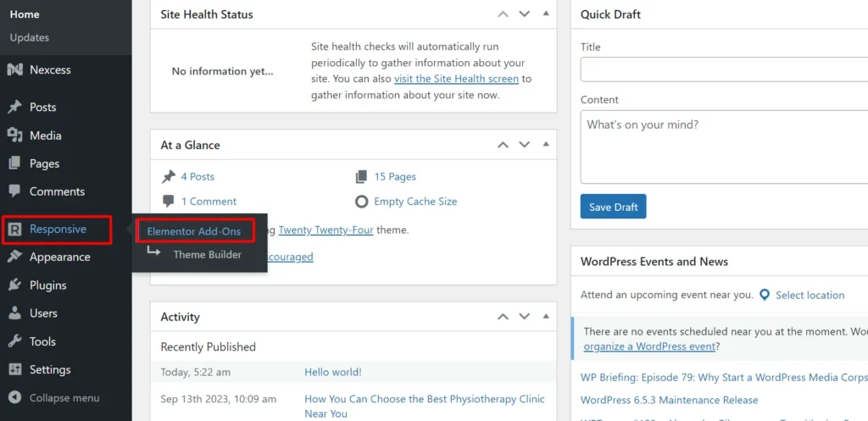
Task: Click the Comments bubble icon in sidebar
Action: tap(15, 191)
